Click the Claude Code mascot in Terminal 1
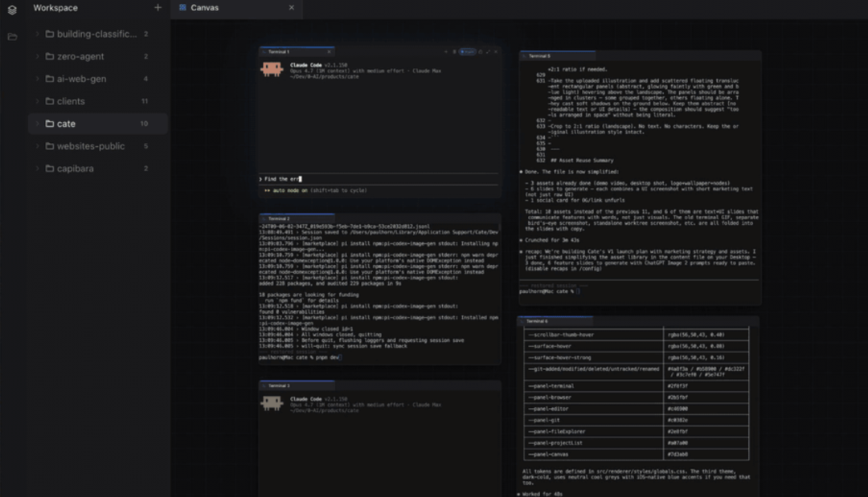 coord(272,70)
